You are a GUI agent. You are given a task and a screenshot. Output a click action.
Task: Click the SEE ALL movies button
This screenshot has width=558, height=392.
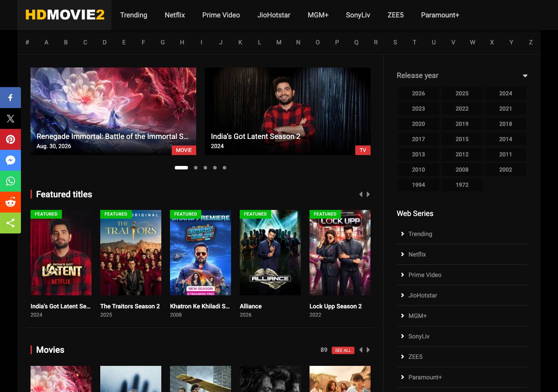(x=343, y=350)
